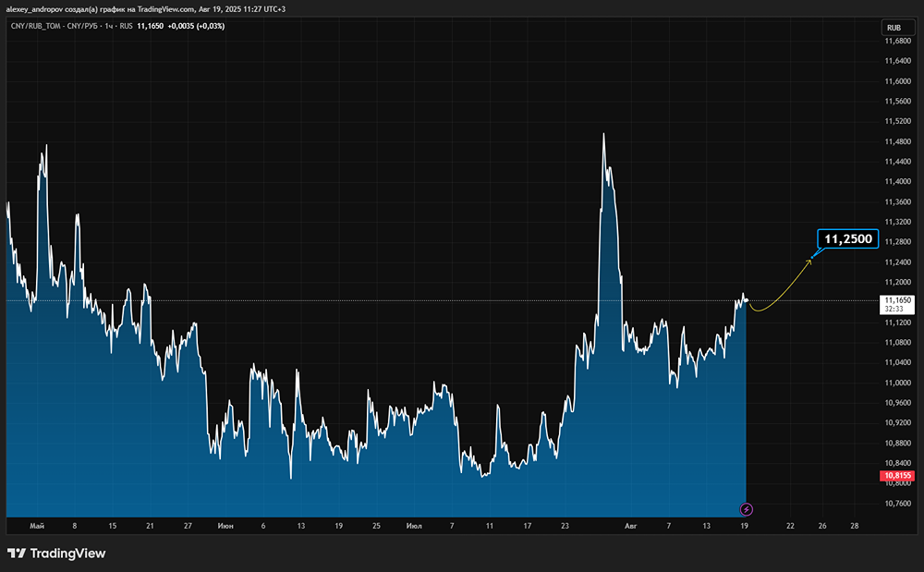This screenshot has height=572, width=924.
Task: Click the late-July price spike peak
Action: (x=603, y=134)
